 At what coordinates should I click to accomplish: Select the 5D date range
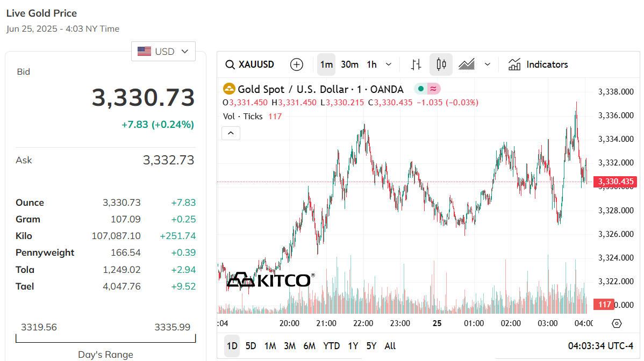(251, 346)
